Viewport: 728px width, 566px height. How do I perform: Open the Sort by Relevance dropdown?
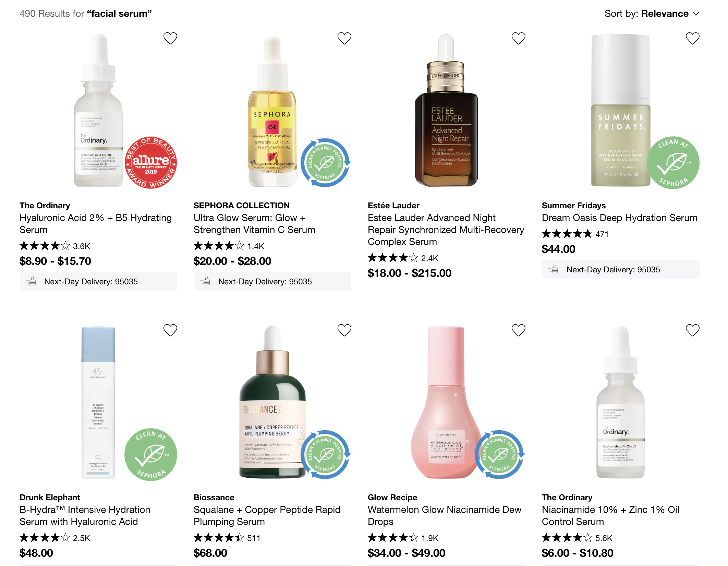pyautogui.click(x=652, y=14)
